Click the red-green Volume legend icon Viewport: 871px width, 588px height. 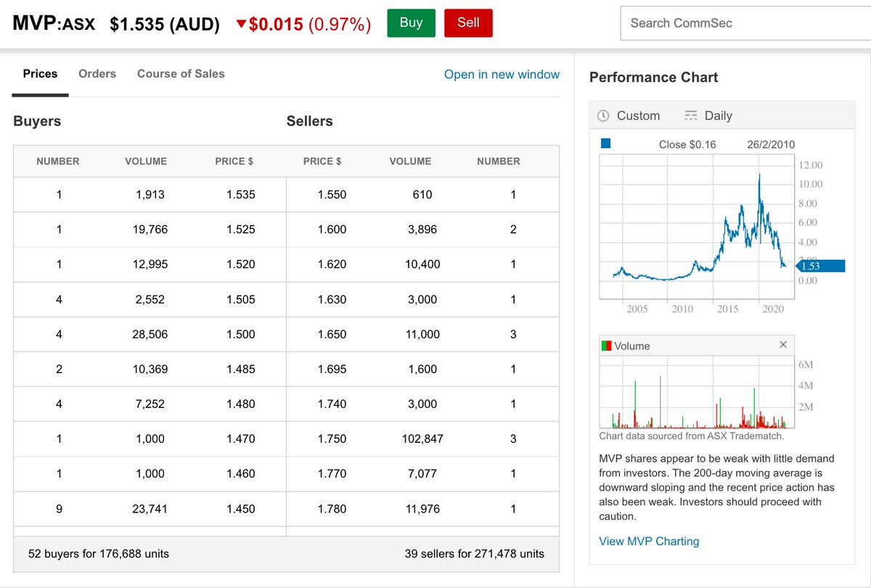pyautogui.click(x=606, y=346)
